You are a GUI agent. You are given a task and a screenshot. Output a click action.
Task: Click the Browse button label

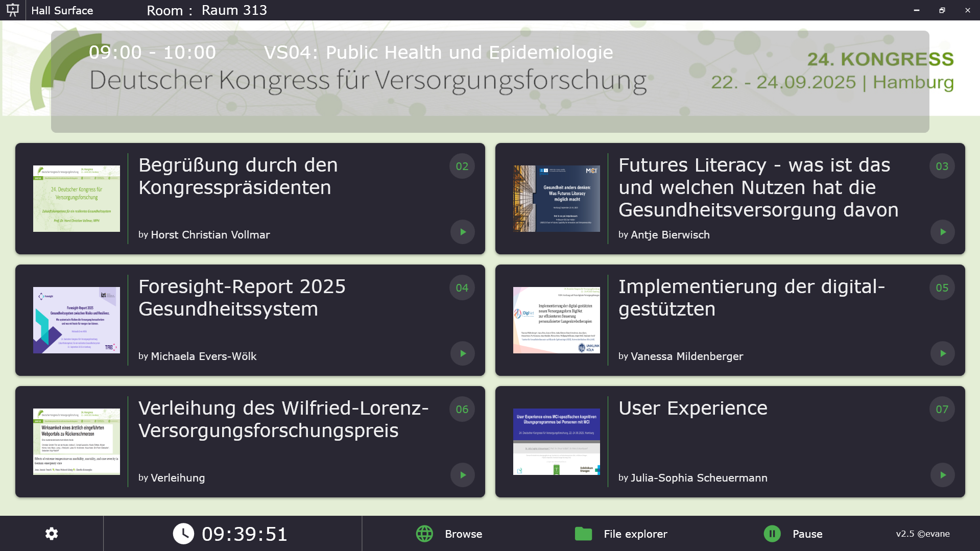[x=463, y=534]
